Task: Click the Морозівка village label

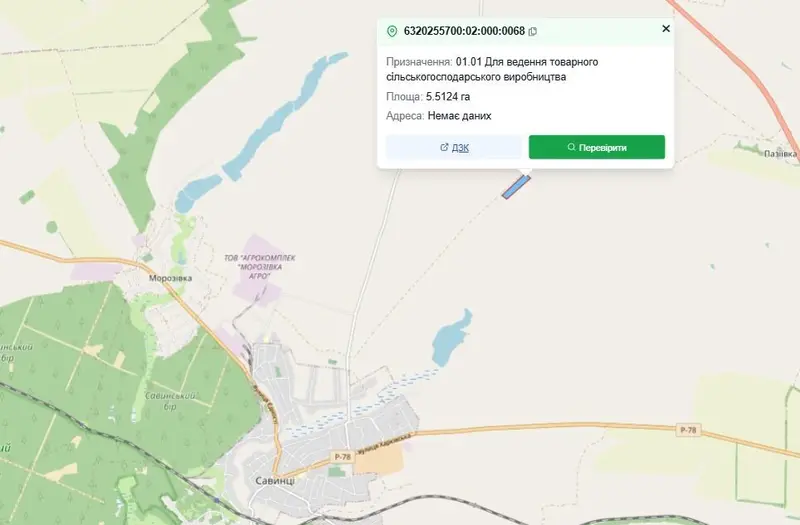Action: tap(170, 278)
